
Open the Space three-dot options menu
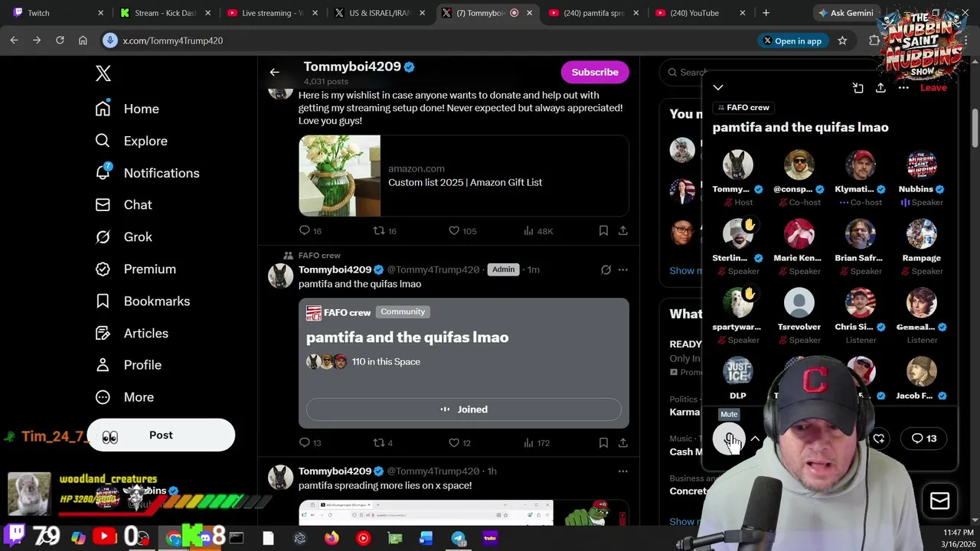[903, 88]
